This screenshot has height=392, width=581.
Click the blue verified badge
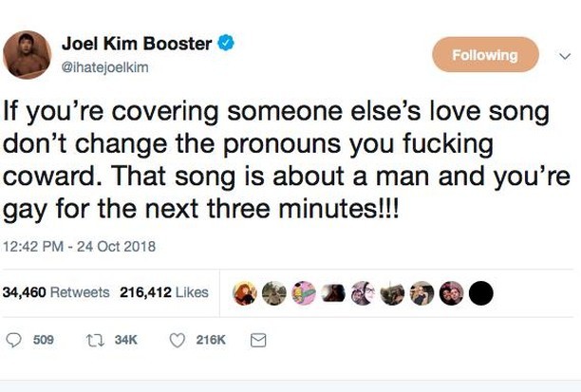click(228, 43)
